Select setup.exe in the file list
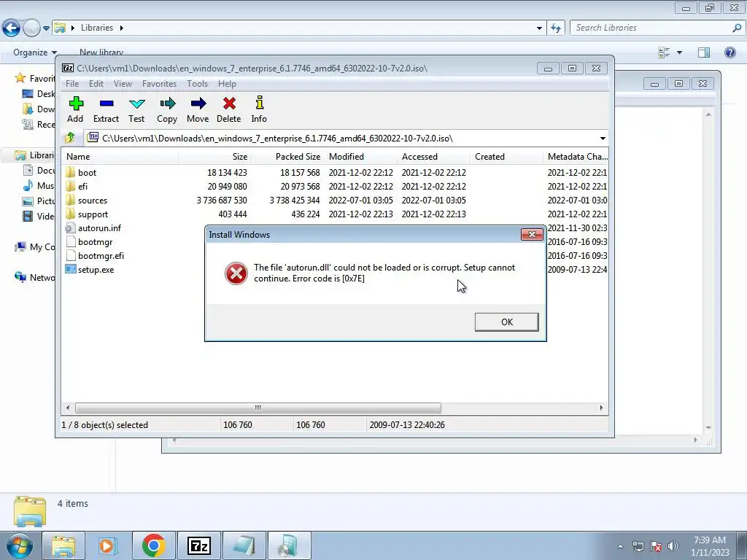This screenshot has height=560, width=747. pyautogui.click(x=96, y=270)
